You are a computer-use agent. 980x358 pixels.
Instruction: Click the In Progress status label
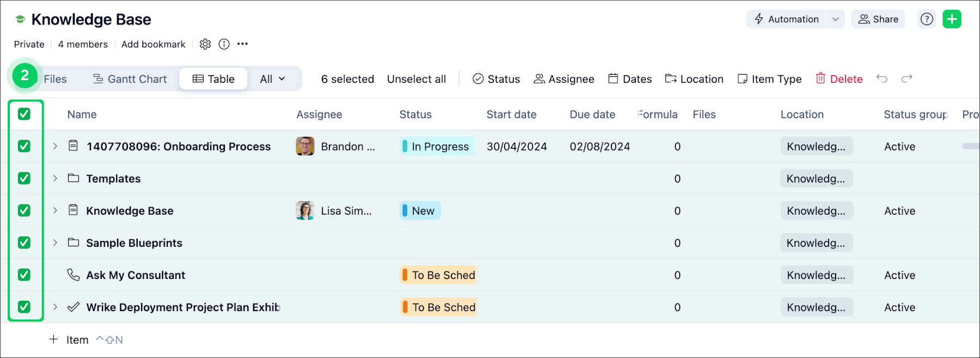439,147
